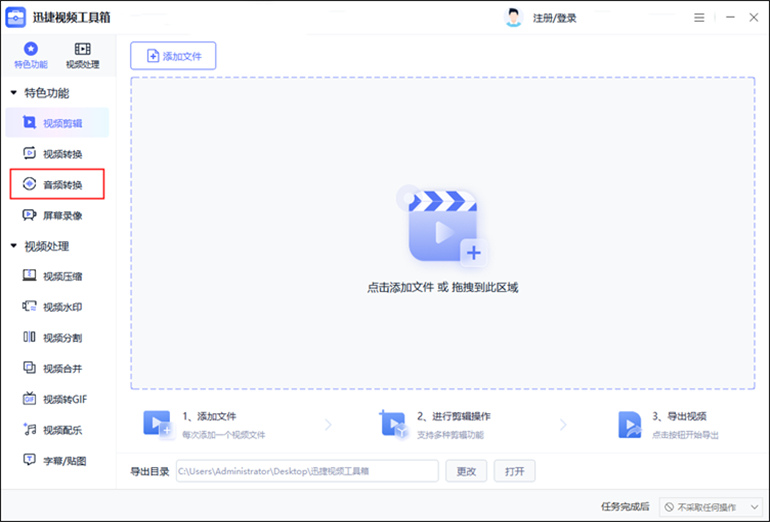770x522 pixels.
Task: Open 视频水印 in the sidebar
Action: (x=57, y=307)
